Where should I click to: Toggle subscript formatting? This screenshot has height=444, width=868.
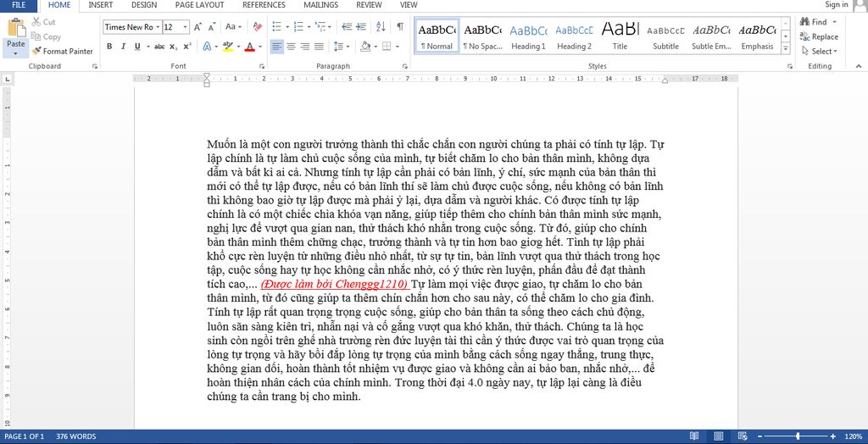click(x=173, y=47)
